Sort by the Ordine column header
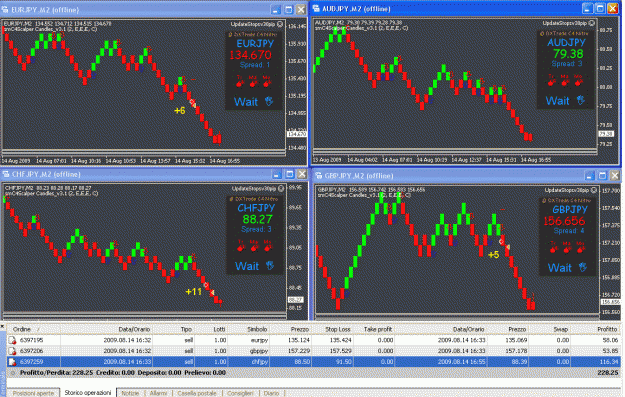 33,329
